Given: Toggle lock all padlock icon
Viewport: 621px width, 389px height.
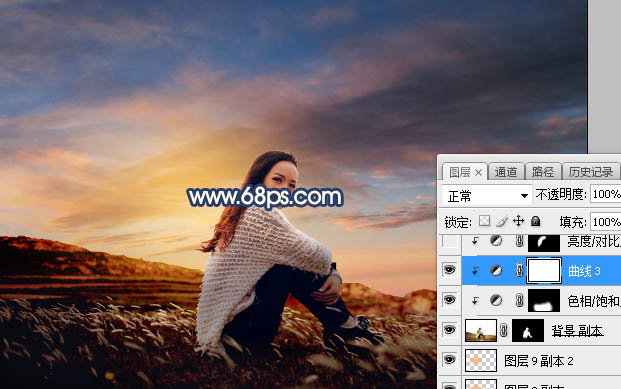Looking at the screenshot, I should pos(535,221).
